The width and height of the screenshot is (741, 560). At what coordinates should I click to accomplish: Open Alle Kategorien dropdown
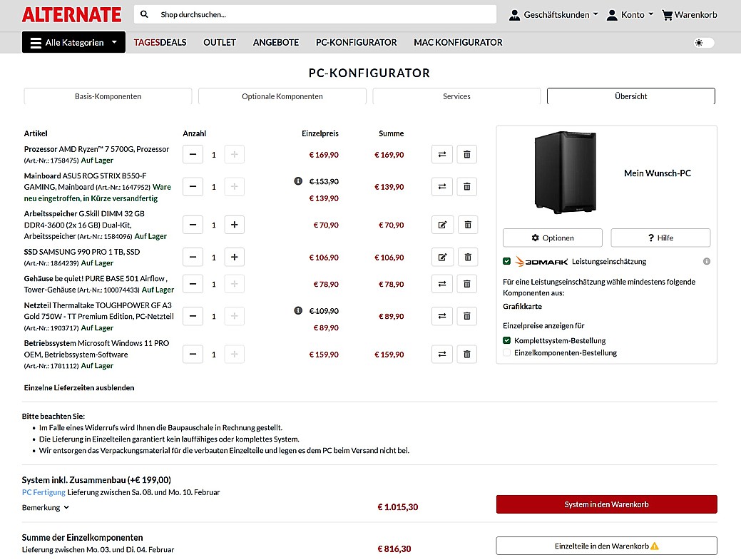(73, 43)
